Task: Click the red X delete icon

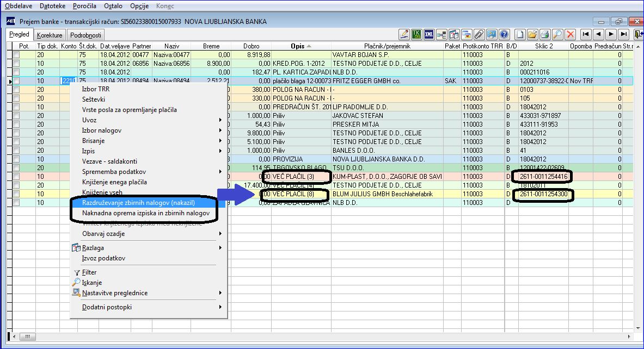Action: 570,34
